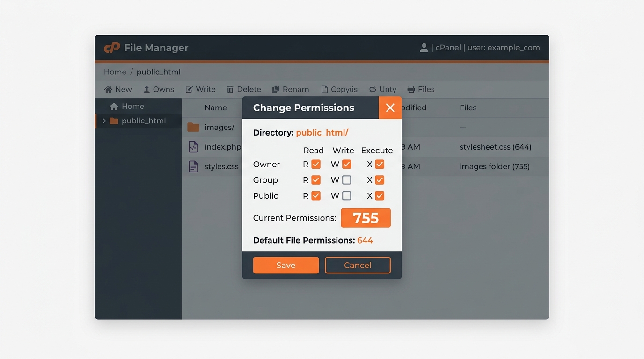Viewport: 644px width, 359px height.
Task: Click the File Manager title text
Action: point(156,48)
